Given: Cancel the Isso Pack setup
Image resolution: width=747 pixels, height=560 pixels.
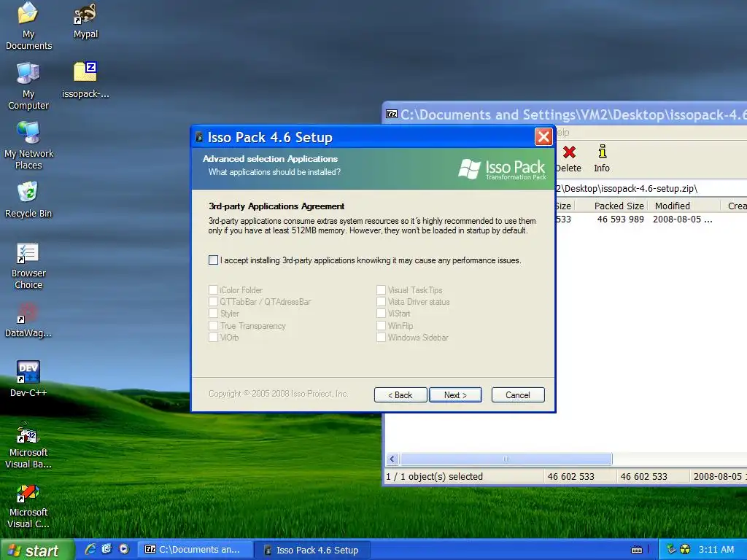Looking at the screenshot, I should point(518,394).
